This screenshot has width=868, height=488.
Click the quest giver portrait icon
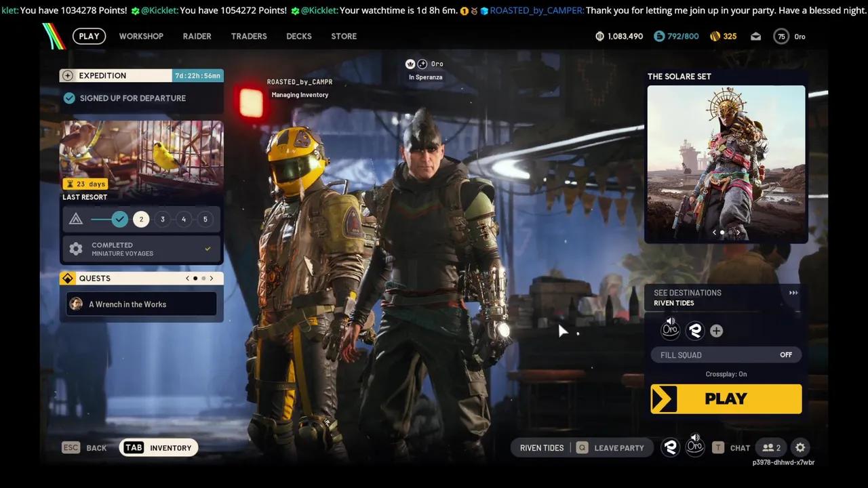click(76, 304)
